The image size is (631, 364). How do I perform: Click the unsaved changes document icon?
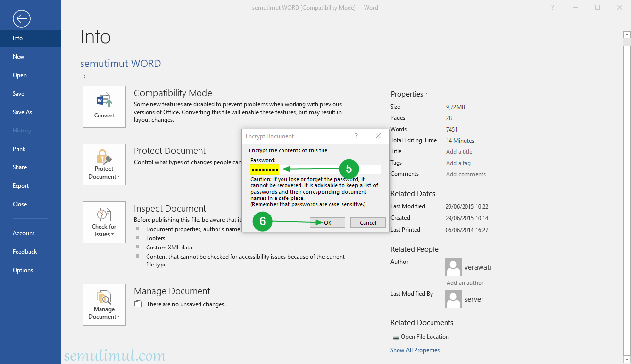coord(138,304)
